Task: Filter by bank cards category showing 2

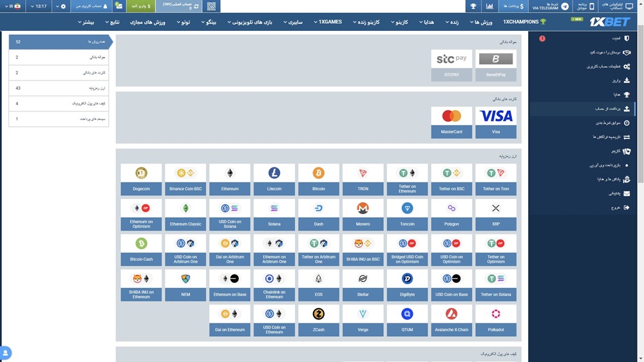Action: pyautogui.click(x=59, y=73)
